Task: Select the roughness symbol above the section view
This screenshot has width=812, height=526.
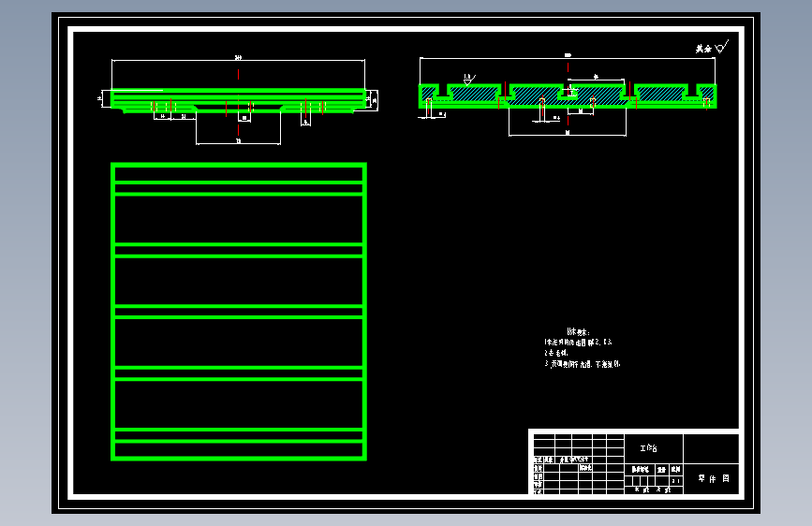Action: point(469,80)
